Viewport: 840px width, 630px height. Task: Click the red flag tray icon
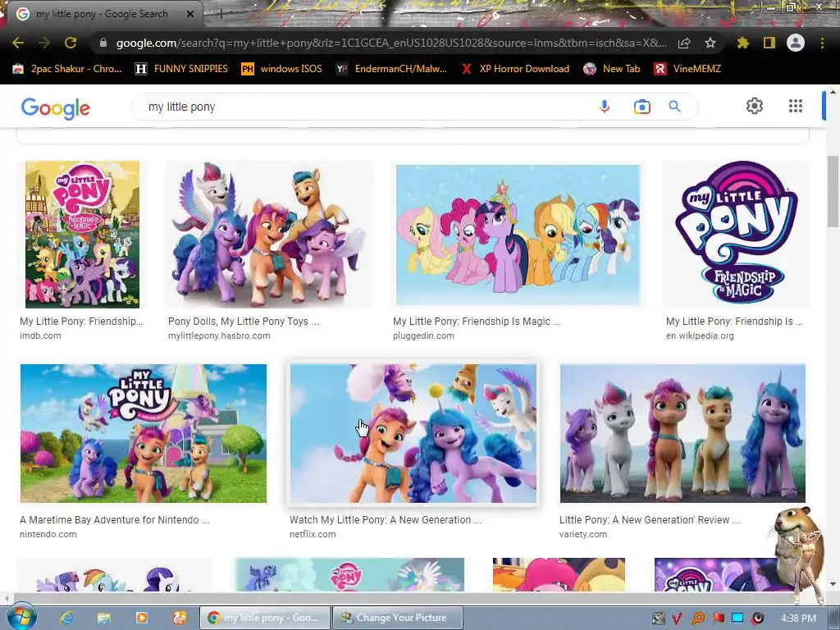719,619
